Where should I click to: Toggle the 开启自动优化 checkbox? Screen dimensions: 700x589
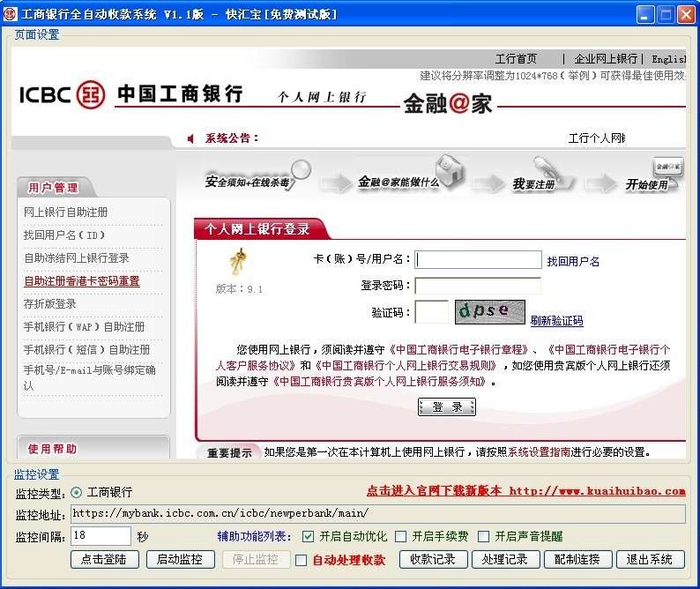[x=308, y=536]
